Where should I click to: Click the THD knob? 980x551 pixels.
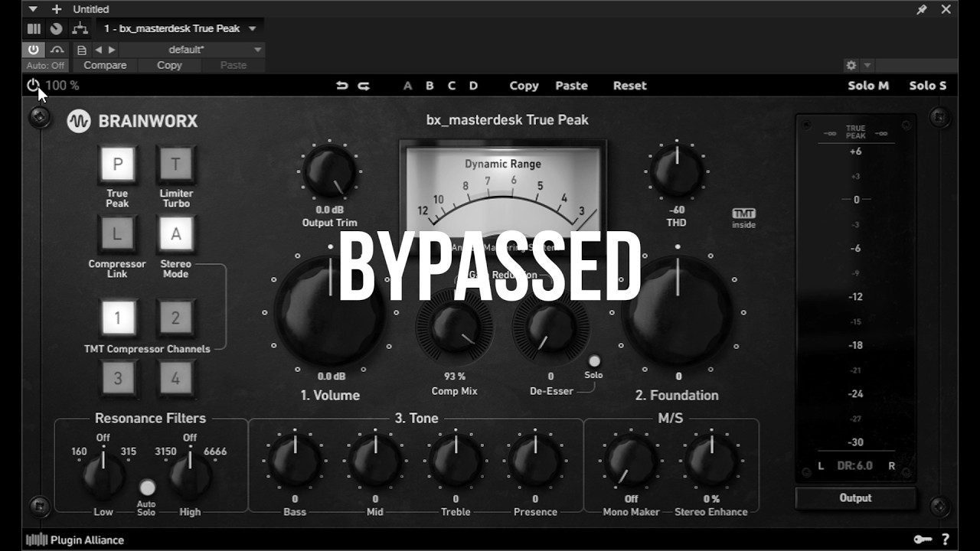click(677, 171)
